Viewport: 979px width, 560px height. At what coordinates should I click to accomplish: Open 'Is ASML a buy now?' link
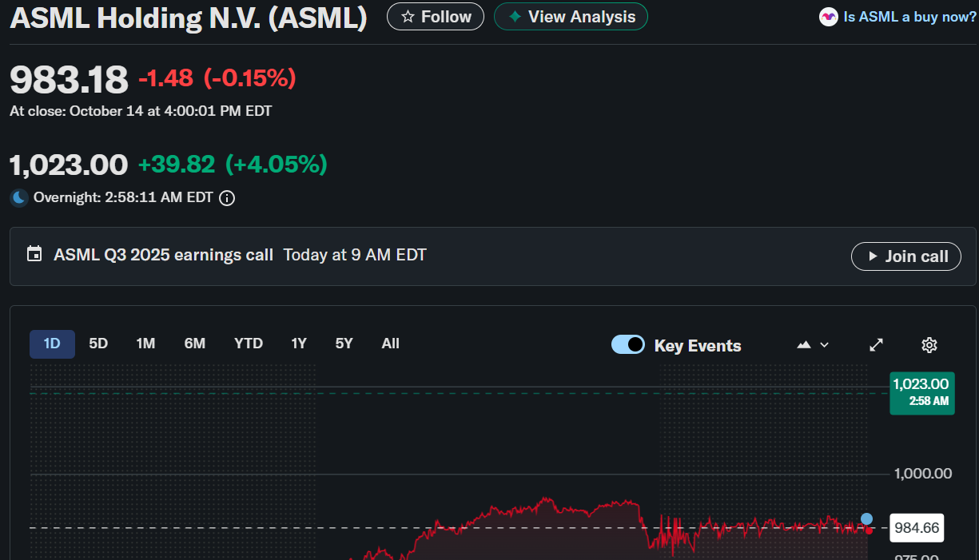point(909,17)
